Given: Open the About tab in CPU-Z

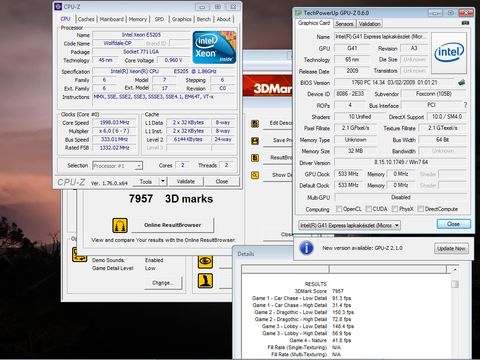Looking at the screenshot, I should pyautogui.click(x=224, y=19).
